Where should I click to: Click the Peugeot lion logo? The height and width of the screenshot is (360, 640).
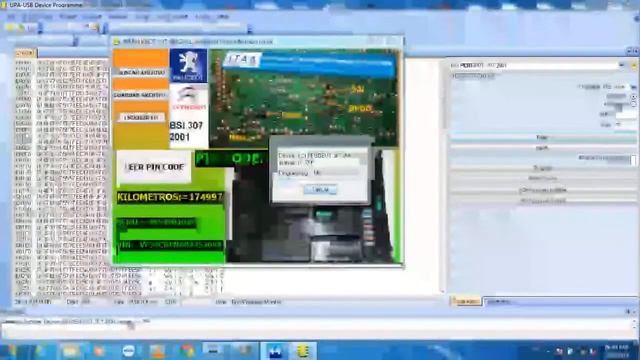point(188,65)
